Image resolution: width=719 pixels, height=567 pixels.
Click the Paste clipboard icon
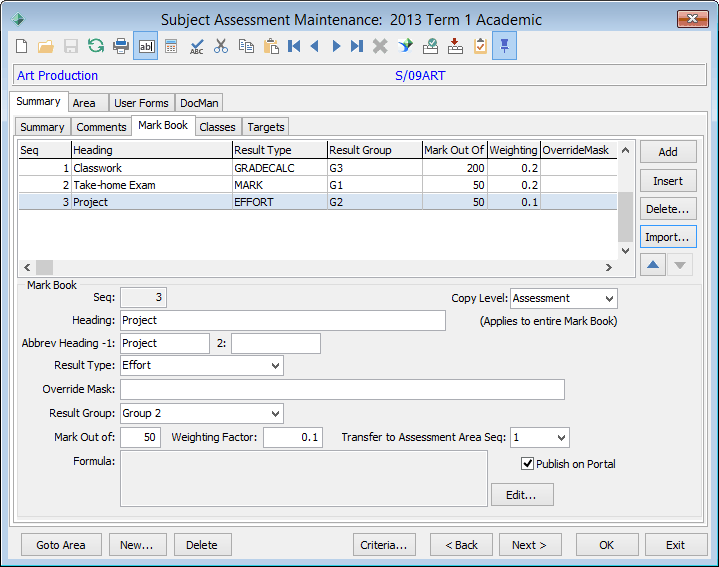271,46
